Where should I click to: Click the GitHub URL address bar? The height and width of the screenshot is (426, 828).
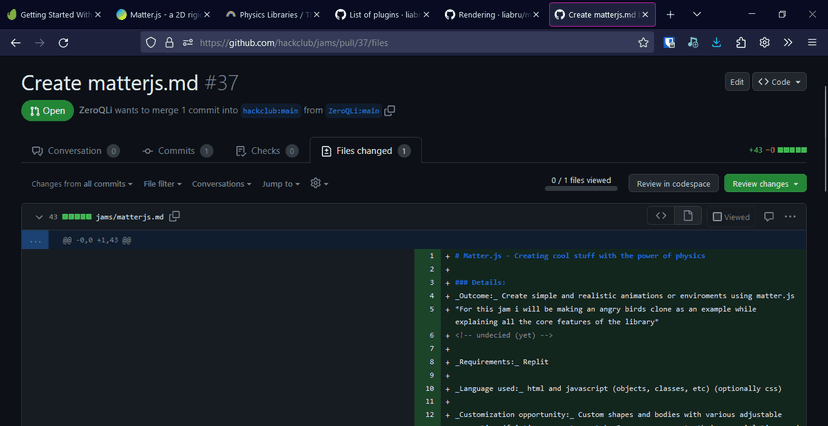[x=400, y=43]
